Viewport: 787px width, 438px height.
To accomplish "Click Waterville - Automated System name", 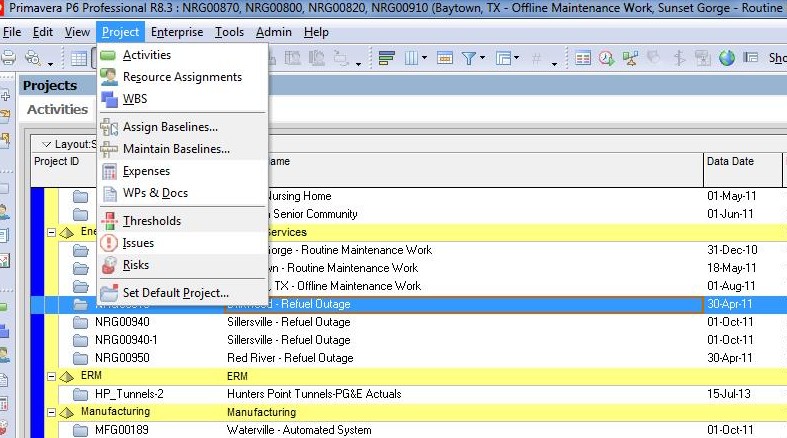I will (299, 430).
